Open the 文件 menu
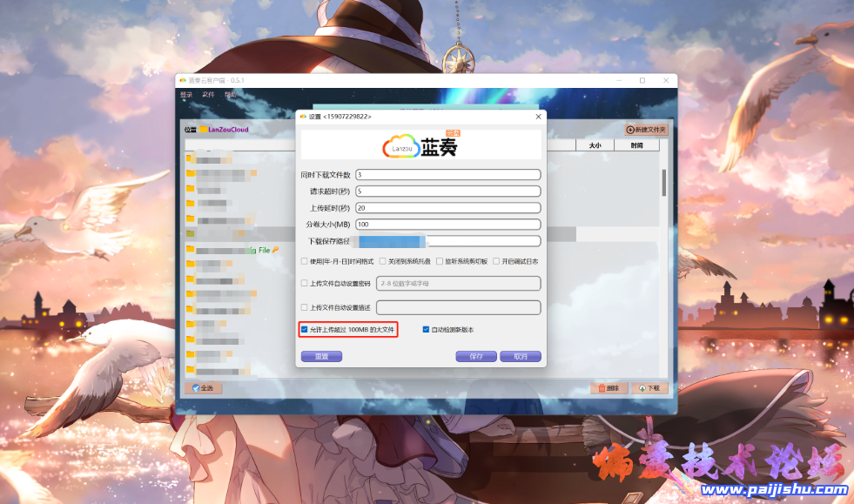The width and height of the screenshot is (854, 504). (x=208, y=94)
